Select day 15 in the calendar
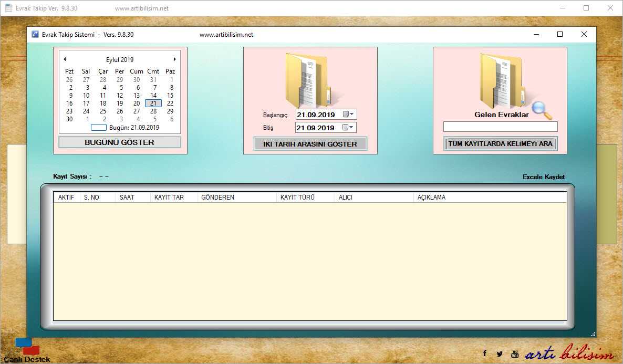Image resolution: width=623 pixels, height=364 pixels. coord(170,96)
